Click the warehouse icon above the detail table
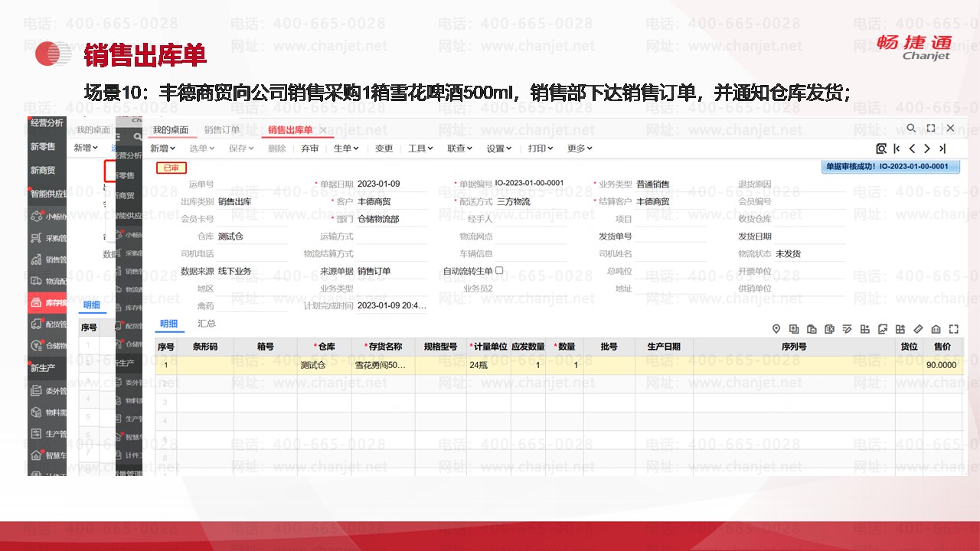Viewport: 980px width, 551px height. [x=936, y=329]
